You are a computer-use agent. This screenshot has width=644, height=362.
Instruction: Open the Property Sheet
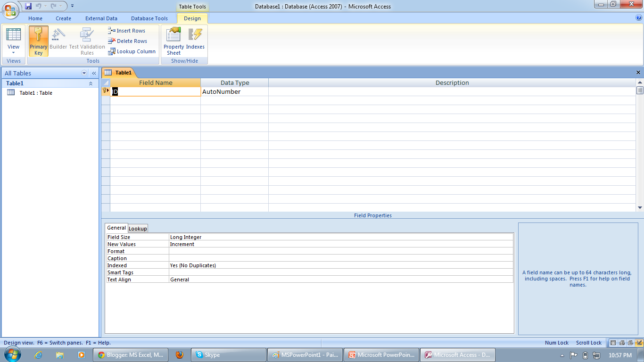pos(173,41)
